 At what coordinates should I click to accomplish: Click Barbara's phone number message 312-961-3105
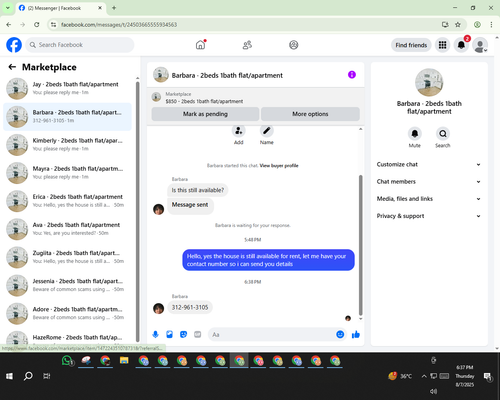coord(190,307)
